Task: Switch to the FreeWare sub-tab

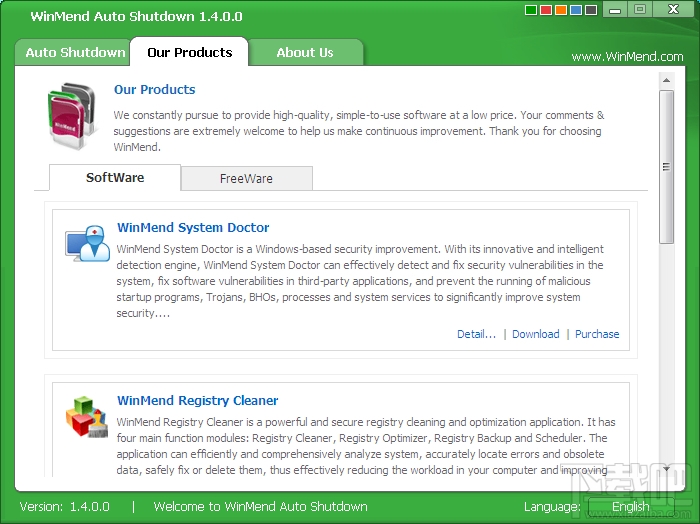Action: point(246,179)
